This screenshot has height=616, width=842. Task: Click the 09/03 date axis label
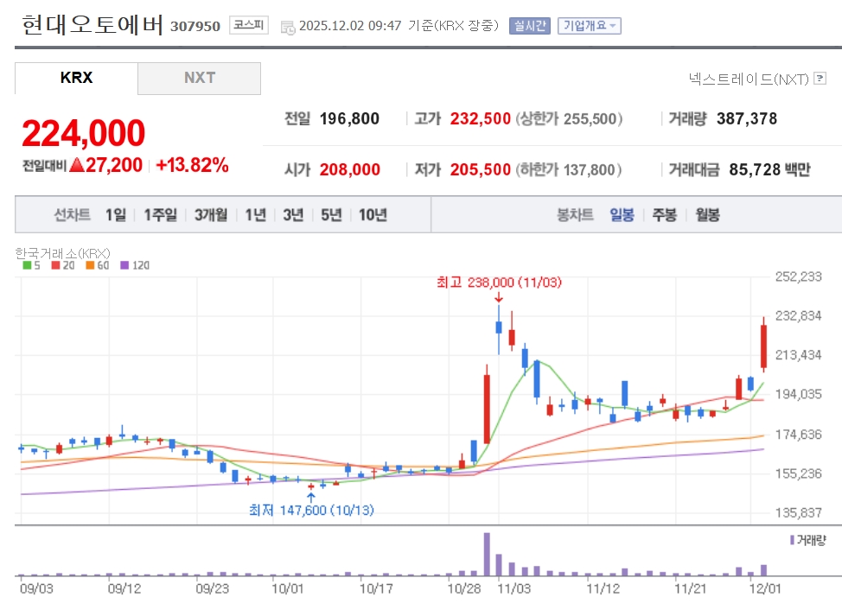click(x=36, y=588)
